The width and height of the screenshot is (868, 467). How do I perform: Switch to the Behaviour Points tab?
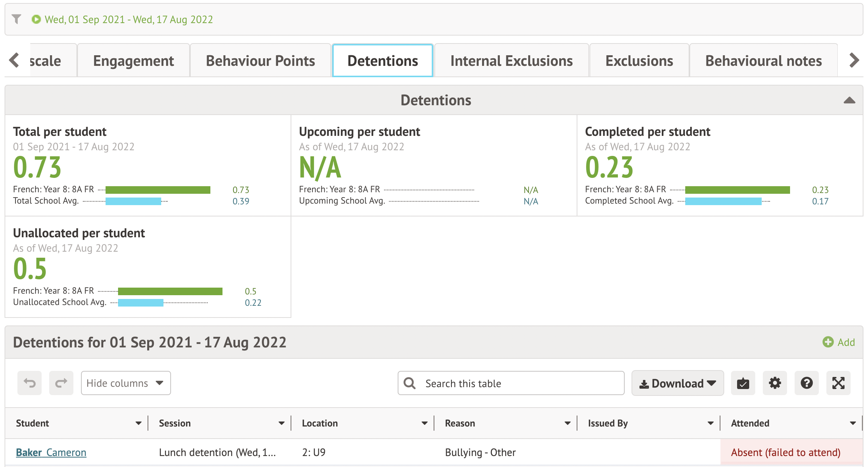click(x=260, y=61)
